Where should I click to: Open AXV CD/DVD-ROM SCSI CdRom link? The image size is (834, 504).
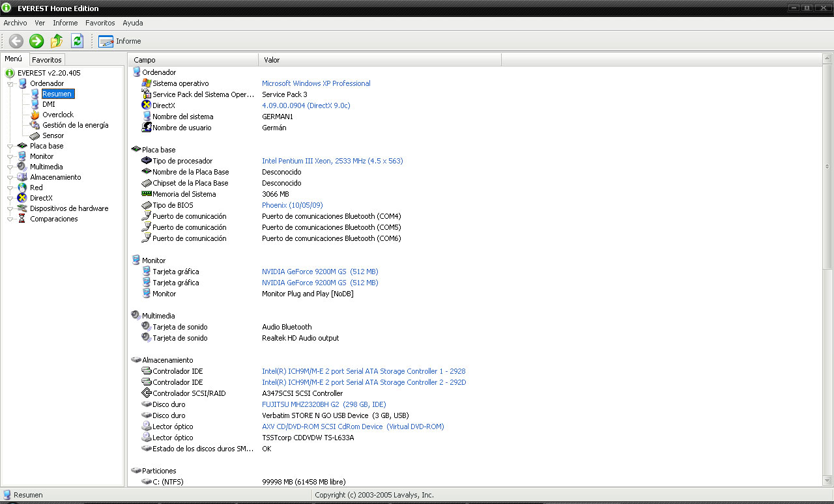point(352,427)
